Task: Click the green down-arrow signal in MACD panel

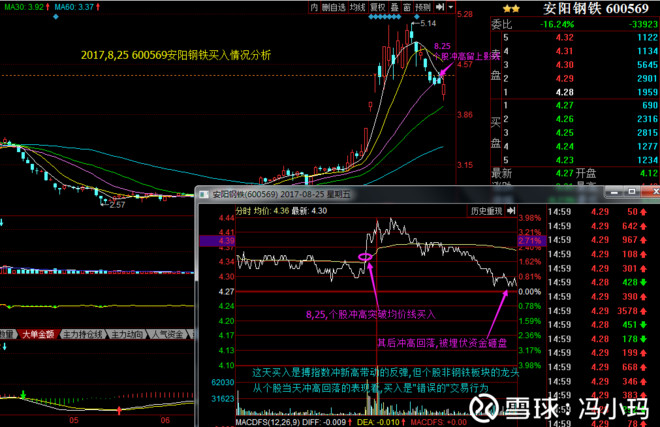Action: coord(24,395)
